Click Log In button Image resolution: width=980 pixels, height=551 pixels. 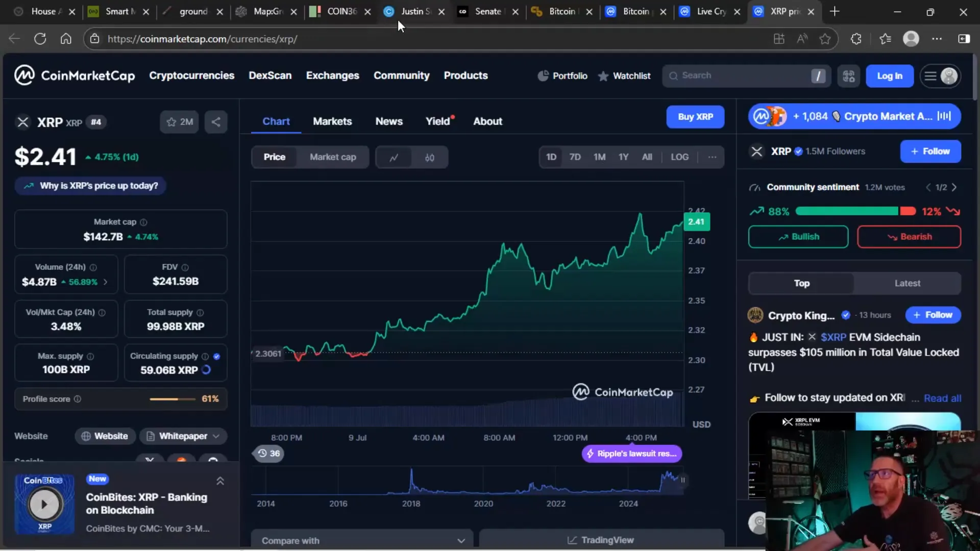(890, 76)
